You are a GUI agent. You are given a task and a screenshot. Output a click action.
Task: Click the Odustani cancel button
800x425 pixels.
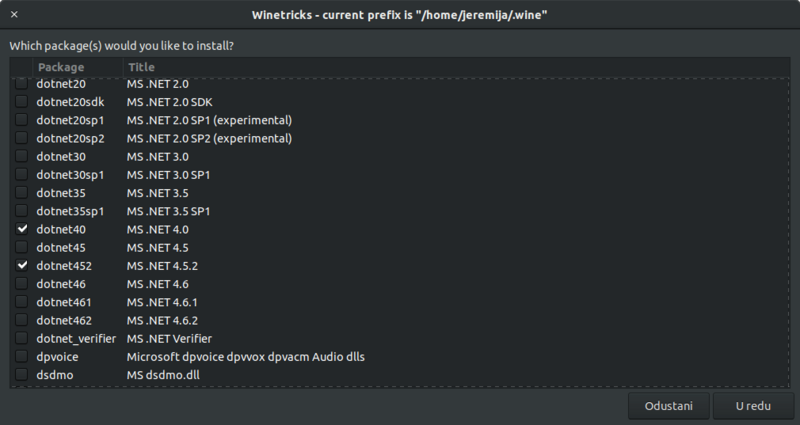[668, 406]
